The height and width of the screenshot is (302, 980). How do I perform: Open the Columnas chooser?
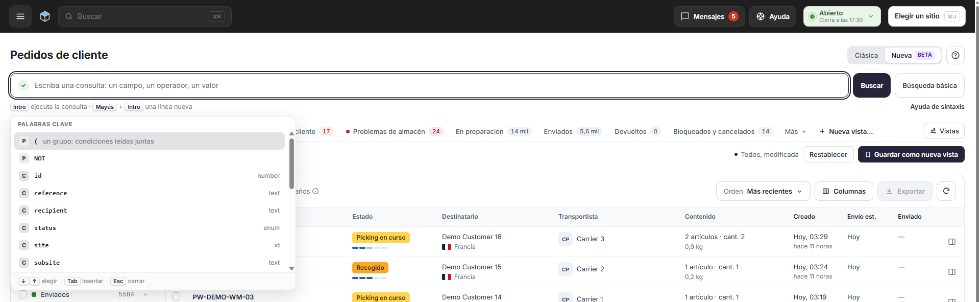(x=844, y=191)
